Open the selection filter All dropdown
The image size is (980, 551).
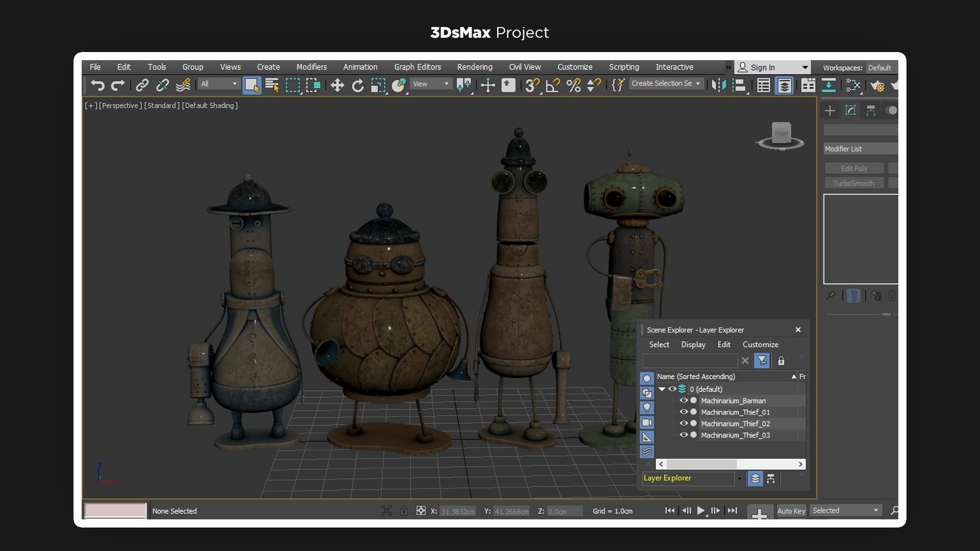point(218,84)
